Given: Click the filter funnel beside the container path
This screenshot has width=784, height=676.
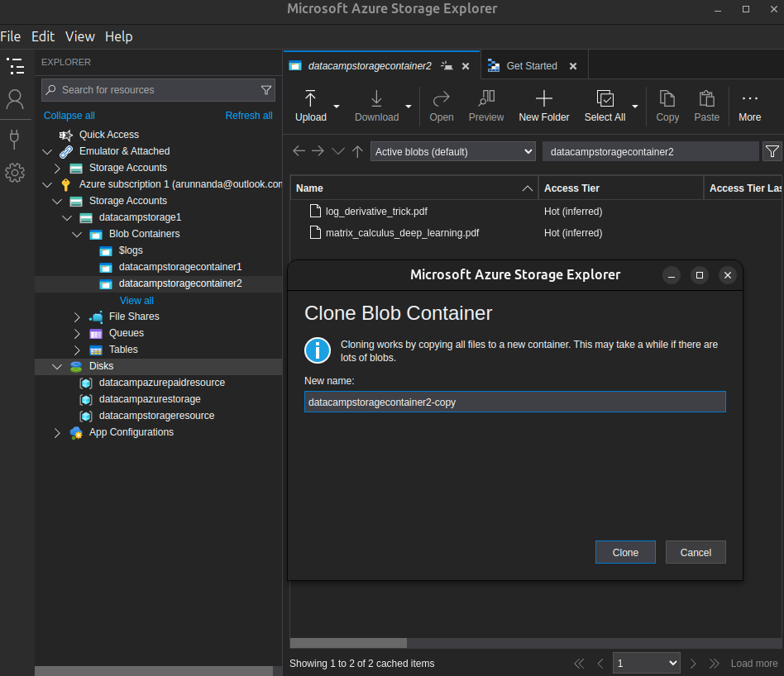Looking at the screenshot, I should (772, 151).
